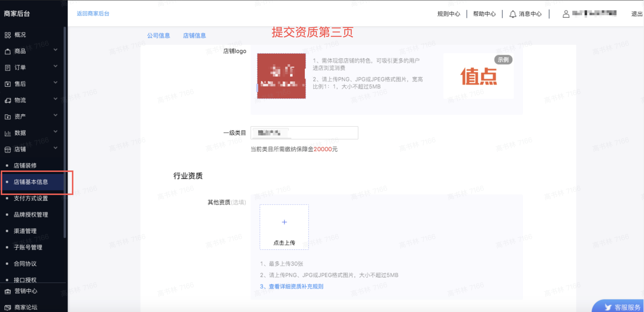Click the 商家论坛 sidebar label

click(x=26, y=307)
